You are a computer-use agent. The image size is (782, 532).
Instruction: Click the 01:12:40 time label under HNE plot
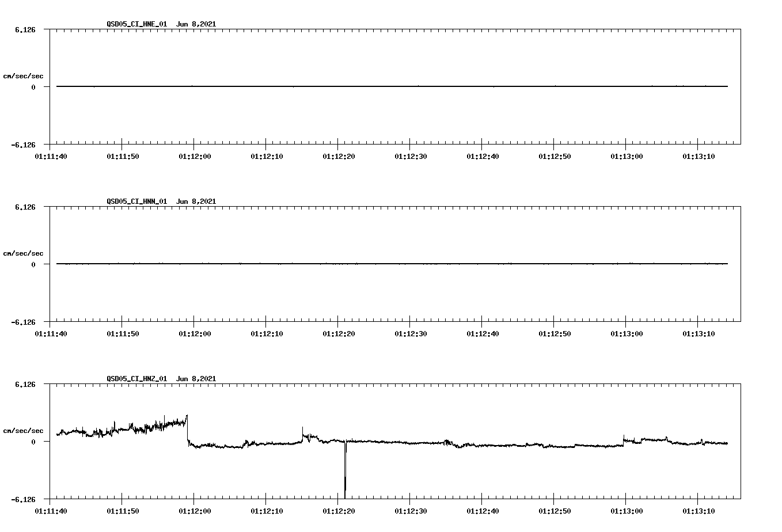coord(483,156)
